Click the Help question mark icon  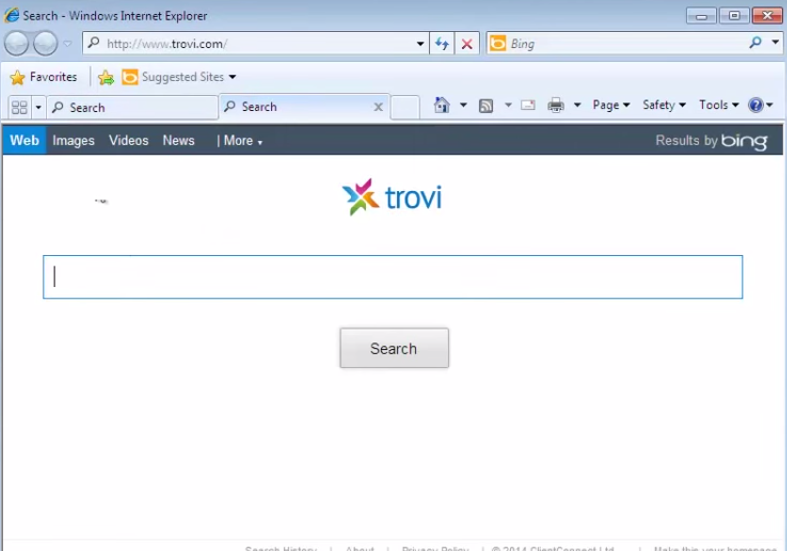tap(756, 105)
